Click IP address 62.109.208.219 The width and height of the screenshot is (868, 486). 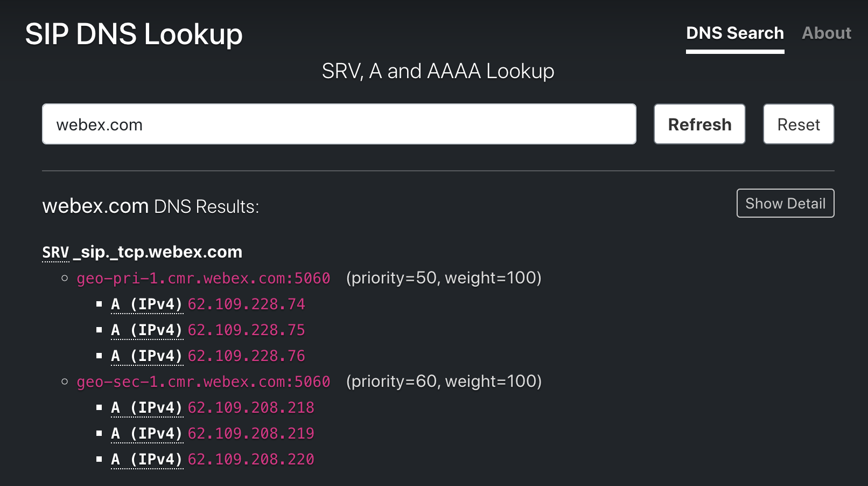click(x=250, y=434)
